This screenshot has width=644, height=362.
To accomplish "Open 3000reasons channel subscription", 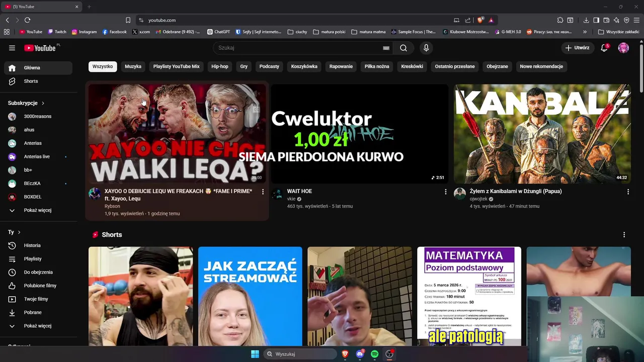I will [39, 116].
